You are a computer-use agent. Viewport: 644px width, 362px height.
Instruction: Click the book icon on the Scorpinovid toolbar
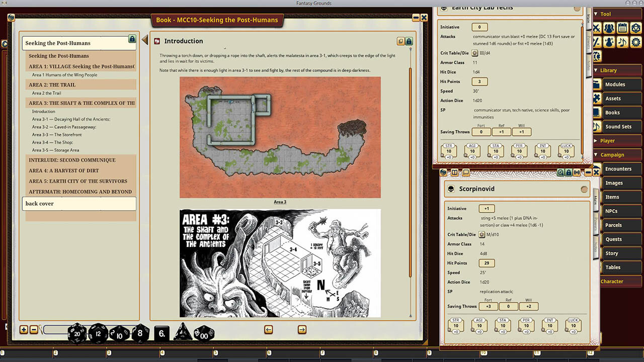point(455,172)
